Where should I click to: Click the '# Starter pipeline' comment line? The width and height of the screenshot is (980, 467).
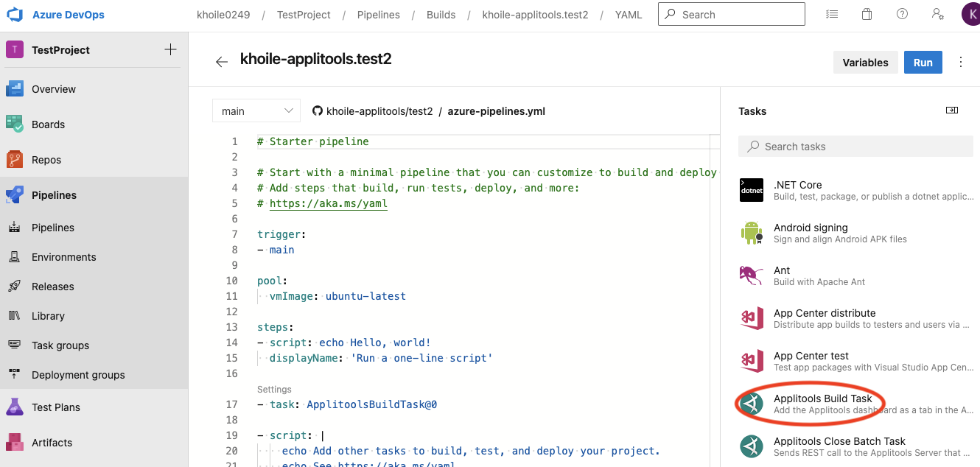(x=313, y=141)
